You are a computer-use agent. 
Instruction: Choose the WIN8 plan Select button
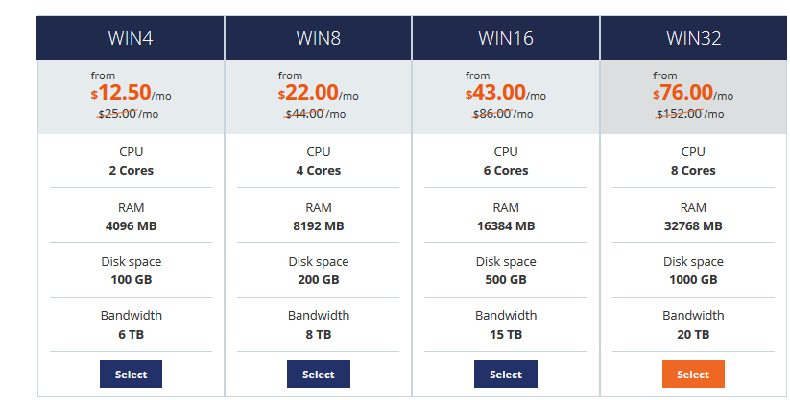pyautogui.click(x=318, y=374)
